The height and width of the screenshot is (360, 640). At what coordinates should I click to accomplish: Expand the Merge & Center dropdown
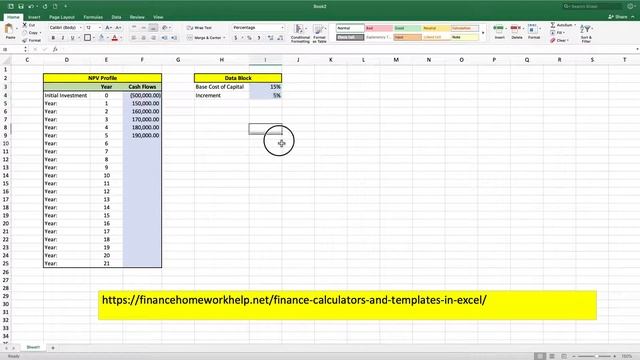(224, 38)
